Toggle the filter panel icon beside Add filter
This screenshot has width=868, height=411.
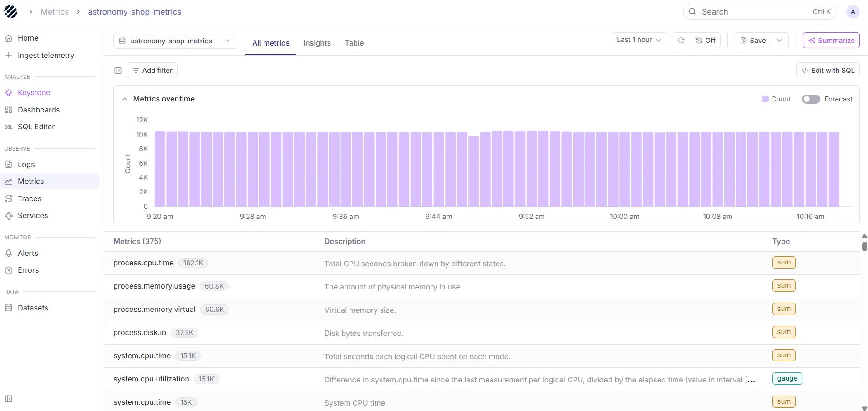point(118,71)
